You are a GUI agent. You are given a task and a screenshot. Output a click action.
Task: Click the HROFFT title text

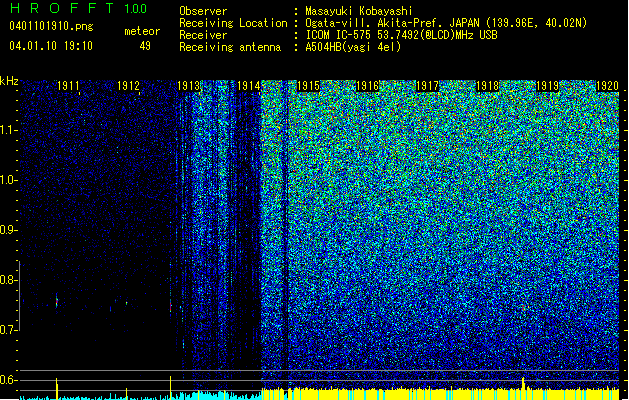(62, 8)
